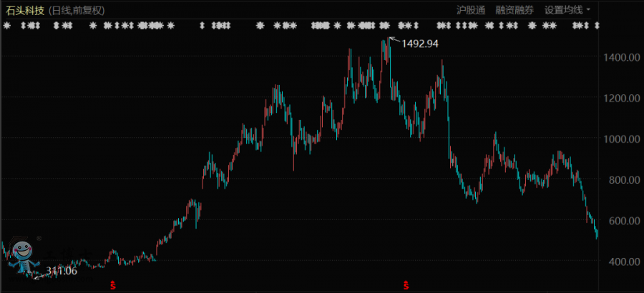Click the left red marker on bottom axis
This screenshot has height=293, width=644.
[112, 287]
